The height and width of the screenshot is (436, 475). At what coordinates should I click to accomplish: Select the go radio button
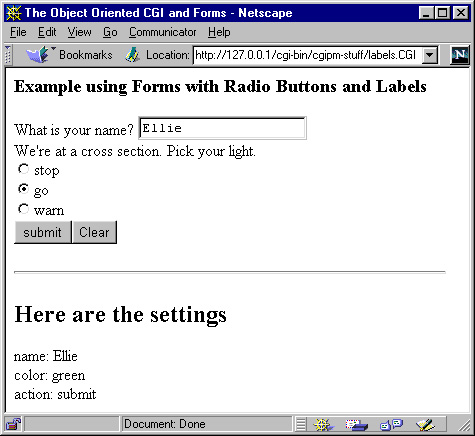pos(23,189)
